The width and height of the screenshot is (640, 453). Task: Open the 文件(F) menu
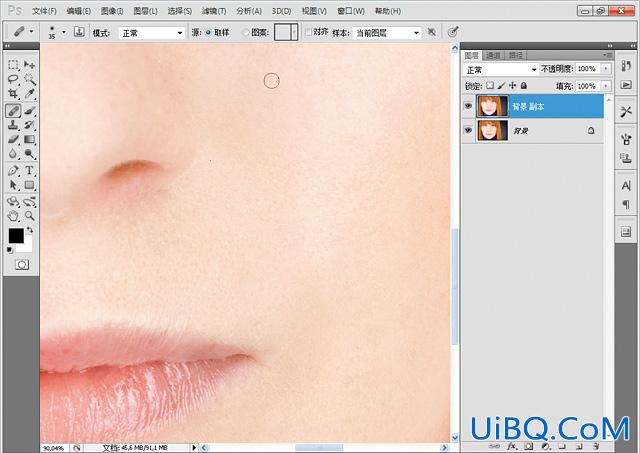pyautogui.click(x=44, y=11)
